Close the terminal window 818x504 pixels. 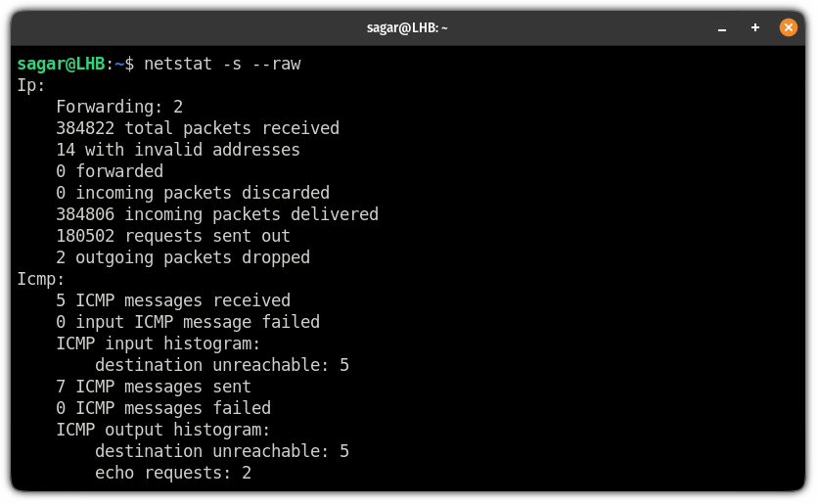789,27
